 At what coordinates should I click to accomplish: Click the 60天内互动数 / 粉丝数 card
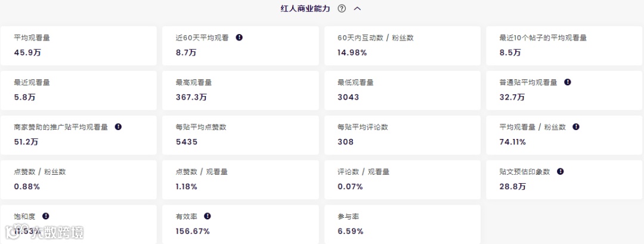[402, 45]
